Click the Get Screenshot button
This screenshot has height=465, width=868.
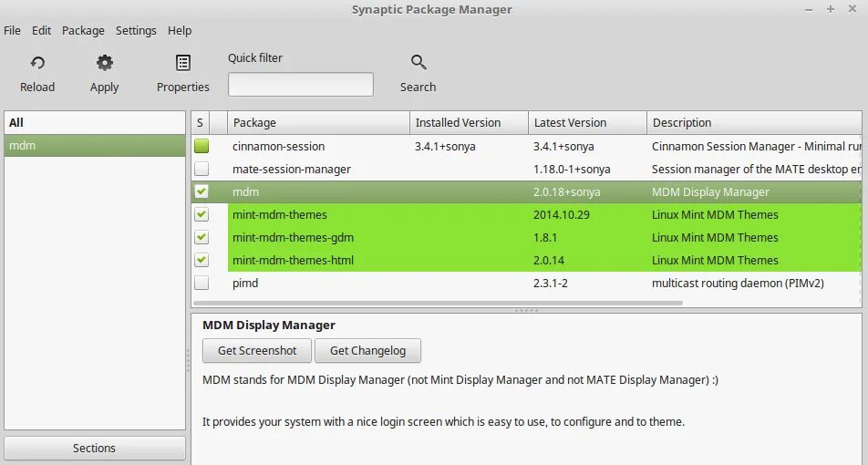point(257,350)
